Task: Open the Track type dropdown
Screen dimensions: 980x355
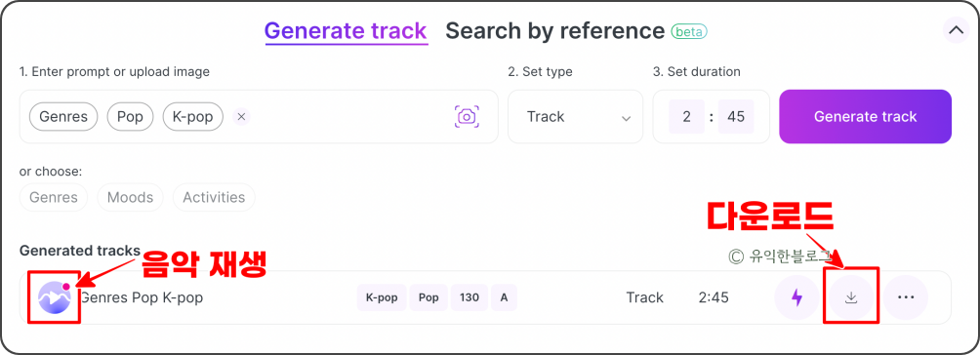Action: [575, 117]
